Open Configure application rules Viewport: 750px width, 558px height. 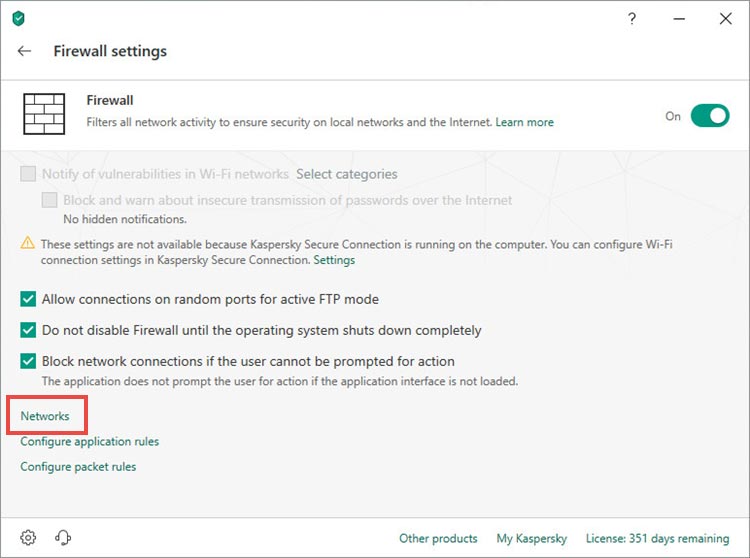pyautogui.click(x=89, y=441)
